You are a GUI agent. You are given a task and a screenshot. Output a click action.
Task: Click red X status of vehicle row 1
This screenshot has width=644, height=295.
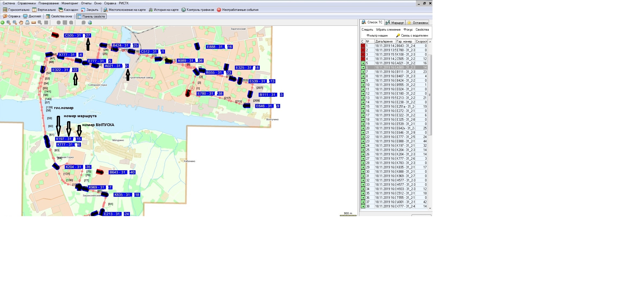pos(363,46)
